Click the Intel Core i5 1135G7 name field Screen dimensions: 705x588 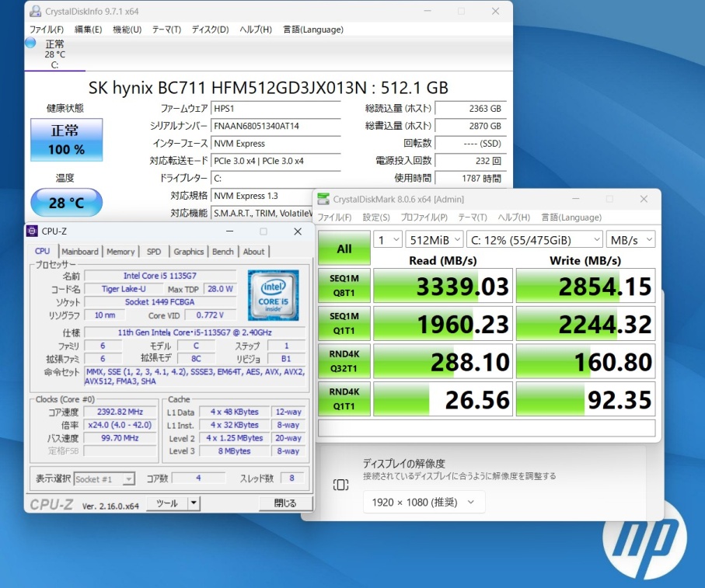(160, 276)
